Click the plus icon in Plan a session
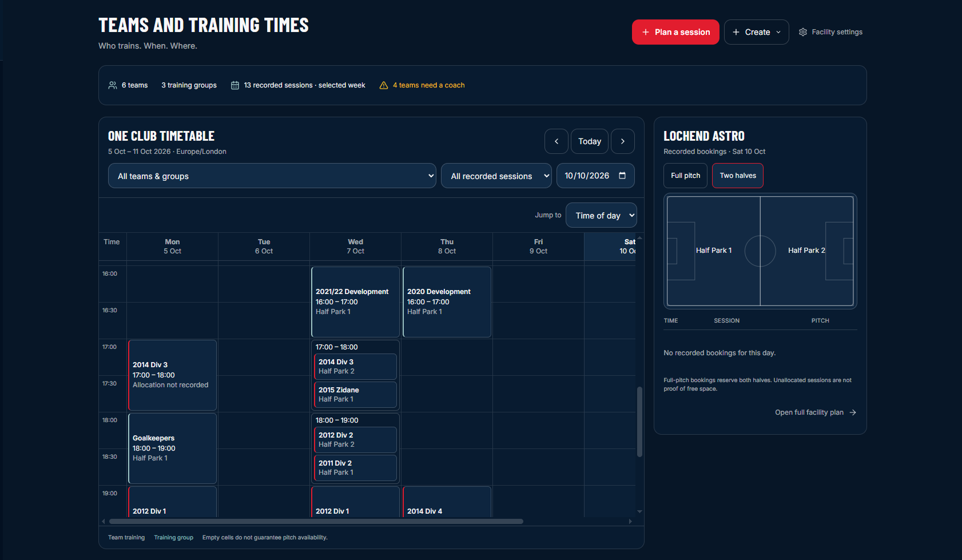 (646, 32)
